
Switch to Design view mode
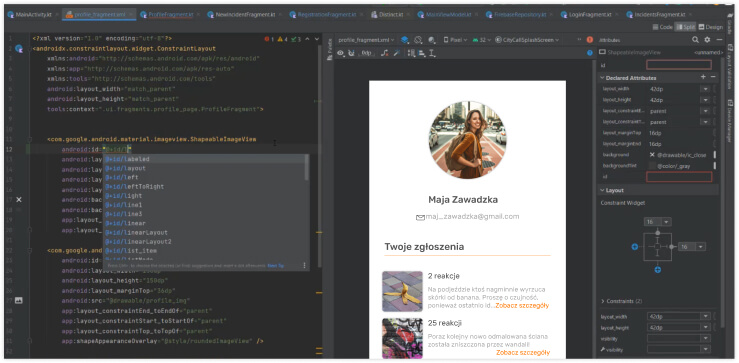coord(711,27)
